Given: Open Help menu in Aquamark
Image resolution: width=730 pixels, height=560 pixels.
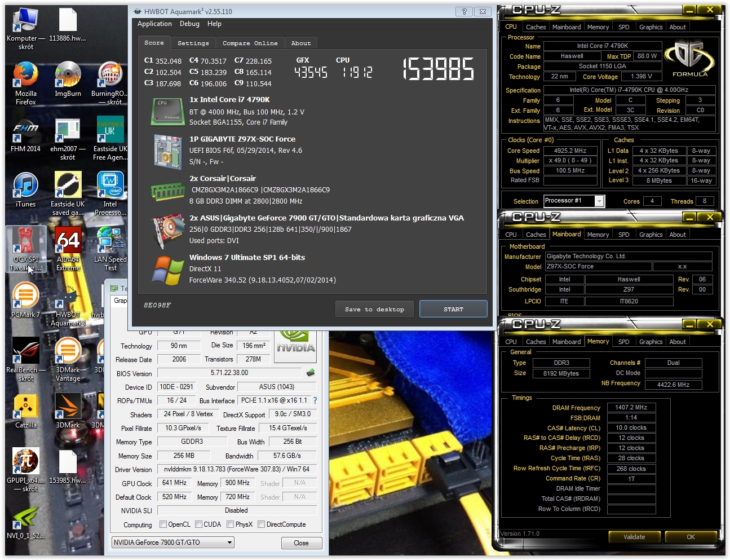Looking at the screenshot, I should click(x=214, y=24).
